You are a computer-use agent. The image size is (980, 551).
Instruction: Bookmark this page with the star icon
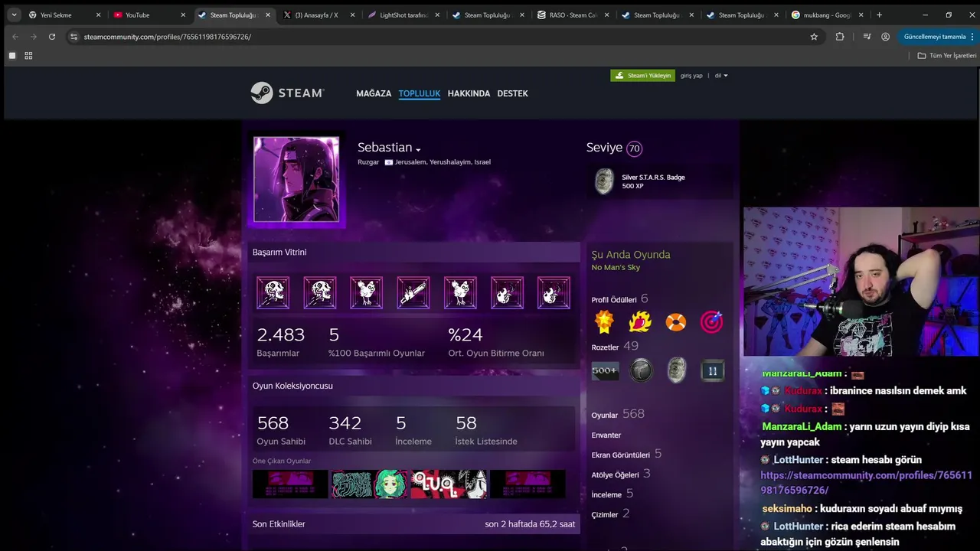coord(814,37)
